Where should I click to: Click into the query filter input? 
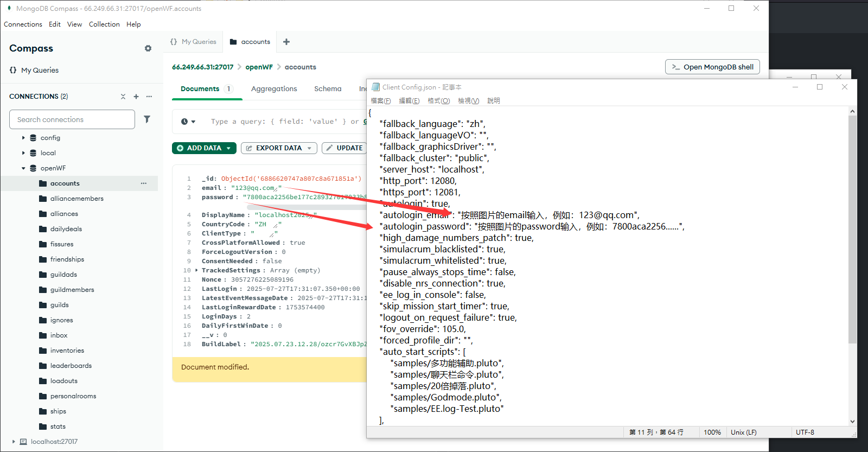285,122
